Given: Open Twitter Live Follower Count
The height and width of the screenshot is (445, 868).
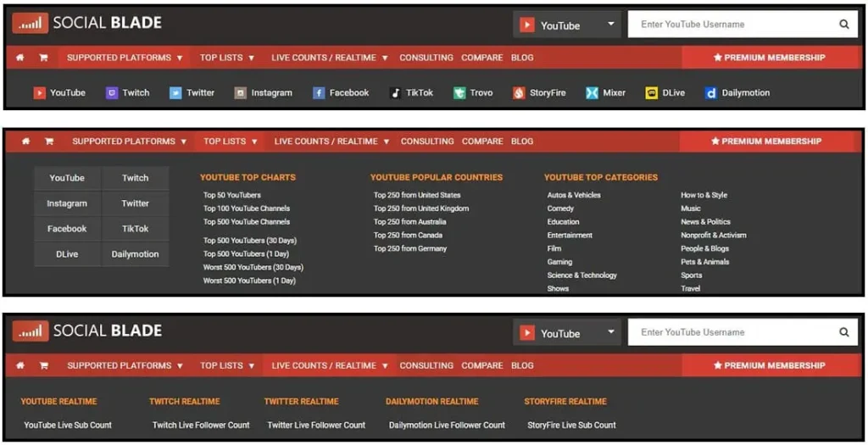Looking at the screenshot, I should [316, 425].
